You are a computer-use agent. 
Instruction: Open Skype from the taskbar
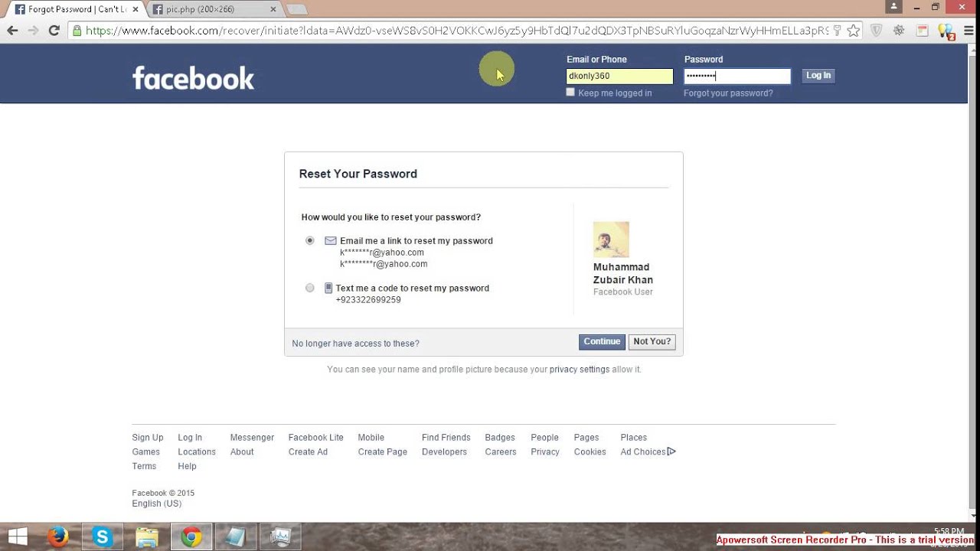pos(102,537)
